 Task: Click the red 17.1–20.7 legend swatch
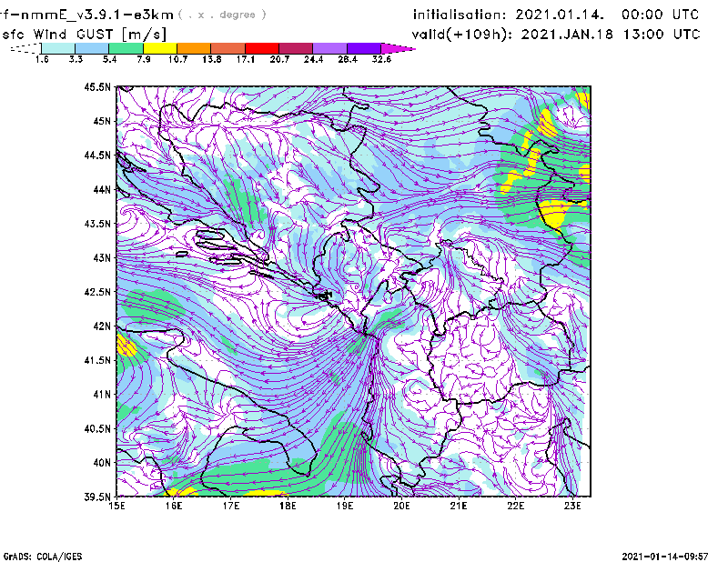tap(261, 48)
